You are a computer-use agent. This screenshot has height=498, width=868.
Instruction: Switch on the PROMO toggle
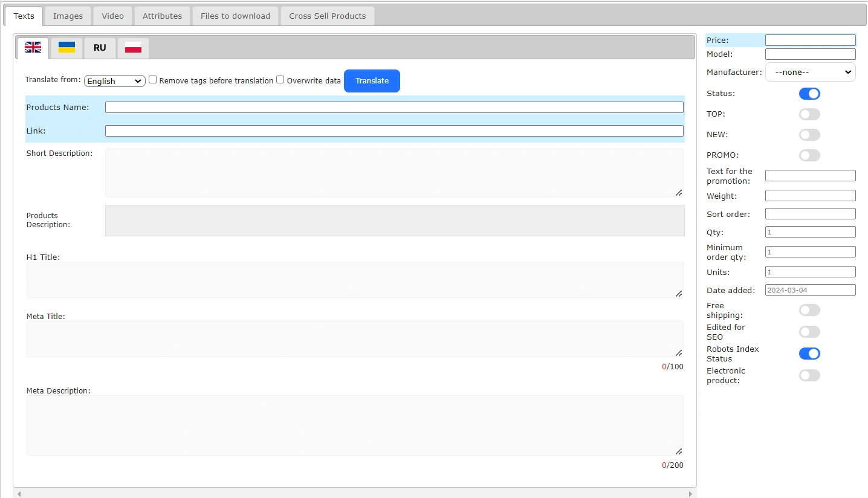[x=809, y=155]
